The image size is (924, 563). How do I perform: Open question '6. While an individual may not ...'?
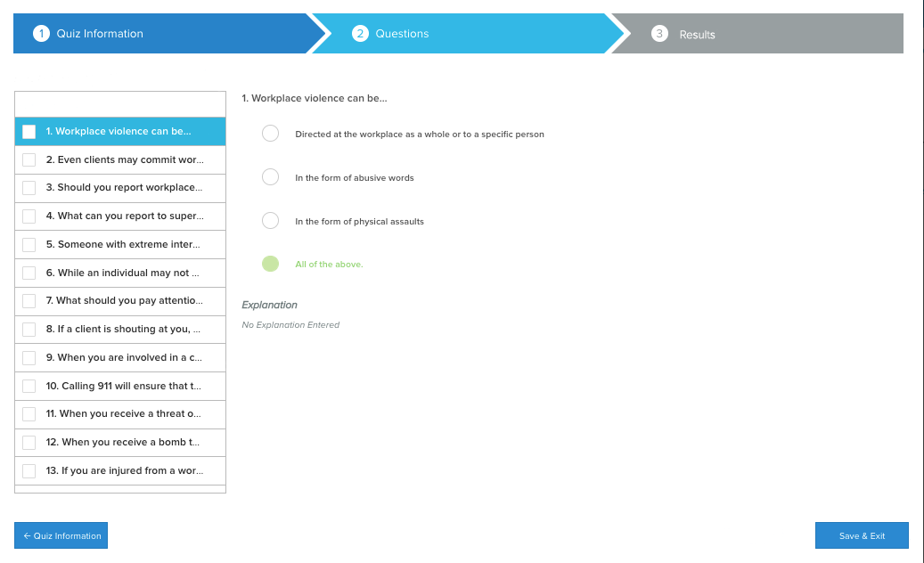point(120,273)
